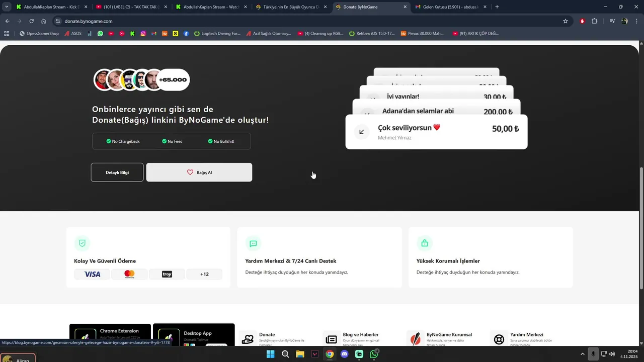Switch to the Gelen Kutusu Gmail tab
This screenshot has height=362, width=644.
(451, 7)
